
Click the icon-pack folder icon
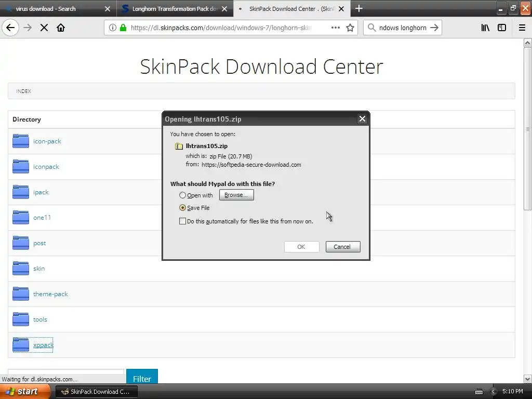click(21, 141)
